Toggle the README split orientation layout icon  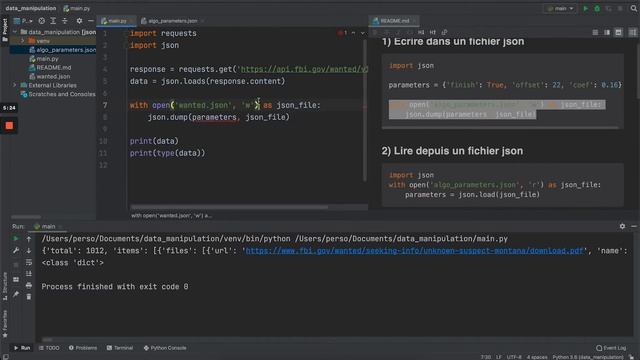tap(632, 32)
